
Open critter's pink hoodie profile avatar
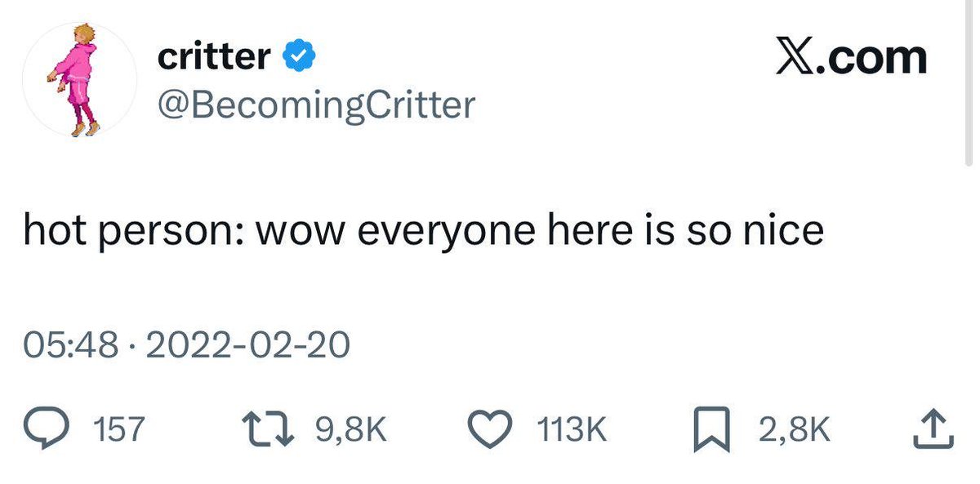click(80, 78)
